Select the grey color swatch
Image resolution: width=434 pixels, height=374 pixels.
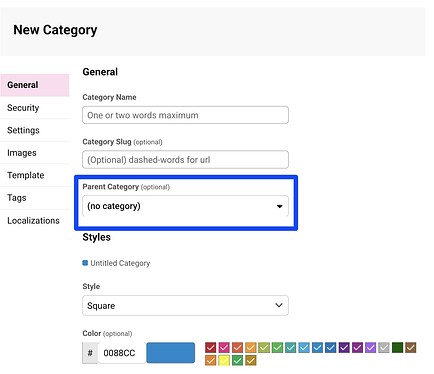pyautogui.click(x=384, y=348)
